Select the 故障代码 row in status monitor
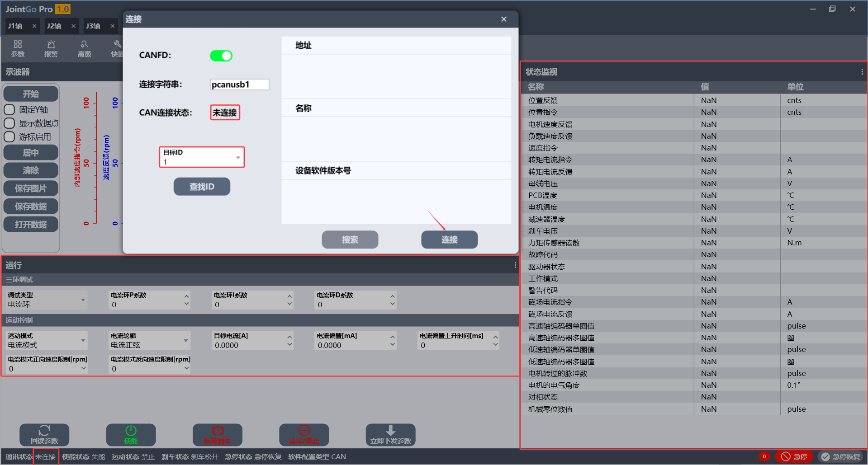 tap(694, 254)
